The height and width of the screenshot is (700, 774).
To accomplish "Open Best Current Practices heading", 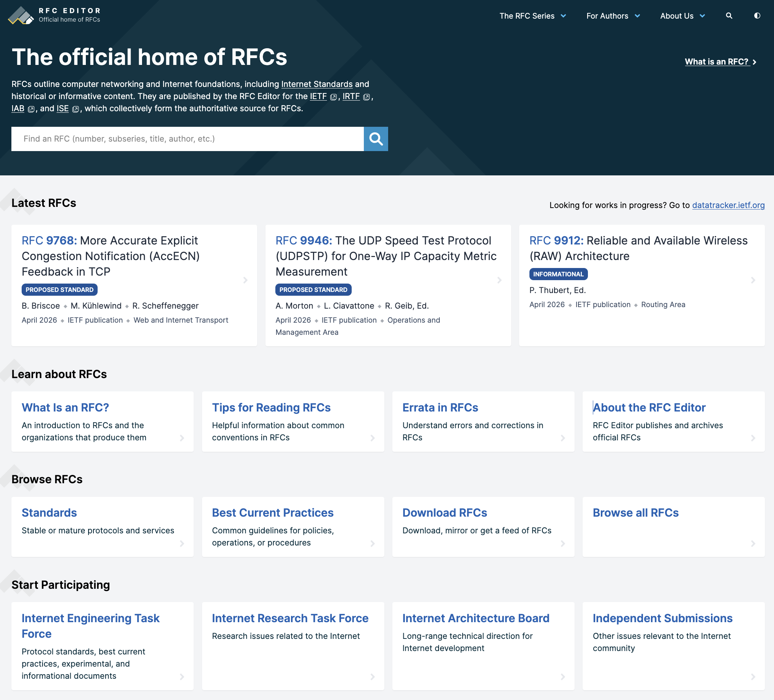I will click(273, 513).
